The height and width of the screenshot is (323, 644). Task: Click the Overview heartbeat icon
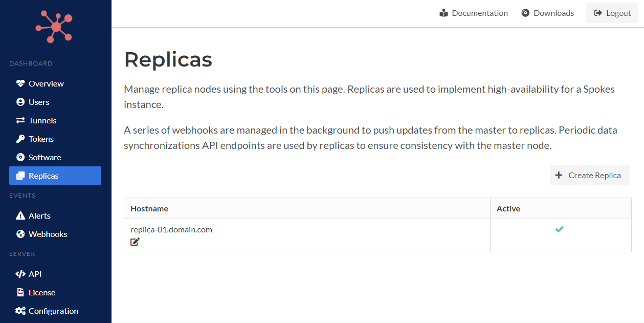(20, 83)
